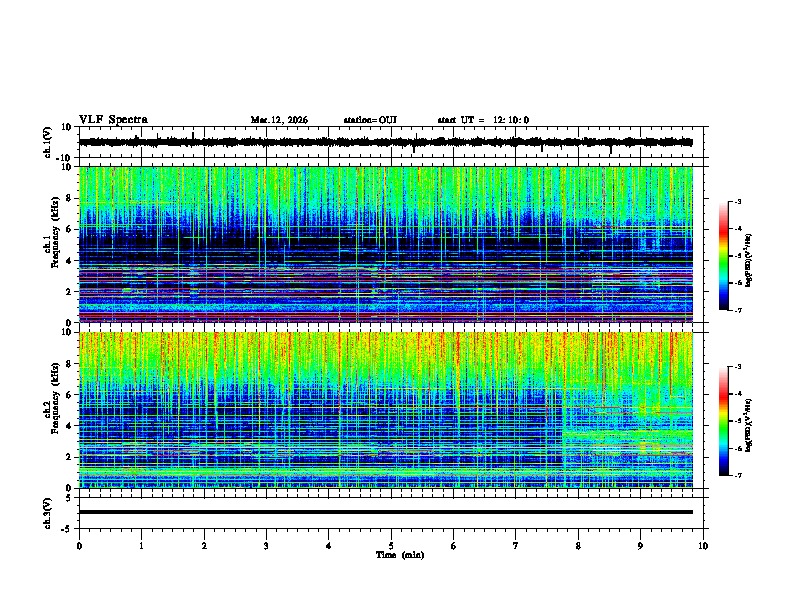Screen dimensions: 792x612
Task: Click the "VLF Spectra" plot title
Action: tap(113, 120)
